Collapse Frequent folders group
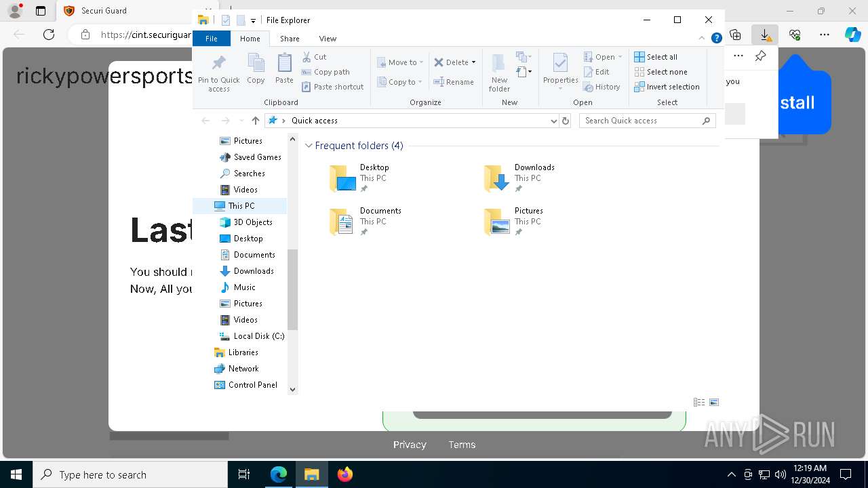The width and height of the screenshot is (868, 488). (309, 146)
